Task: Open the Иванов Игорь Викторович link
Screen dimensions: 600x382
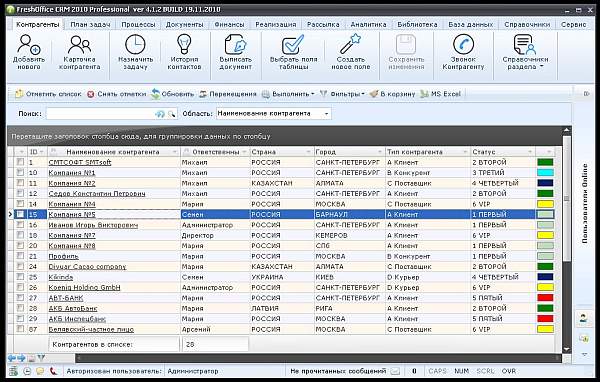Action: 93,225
